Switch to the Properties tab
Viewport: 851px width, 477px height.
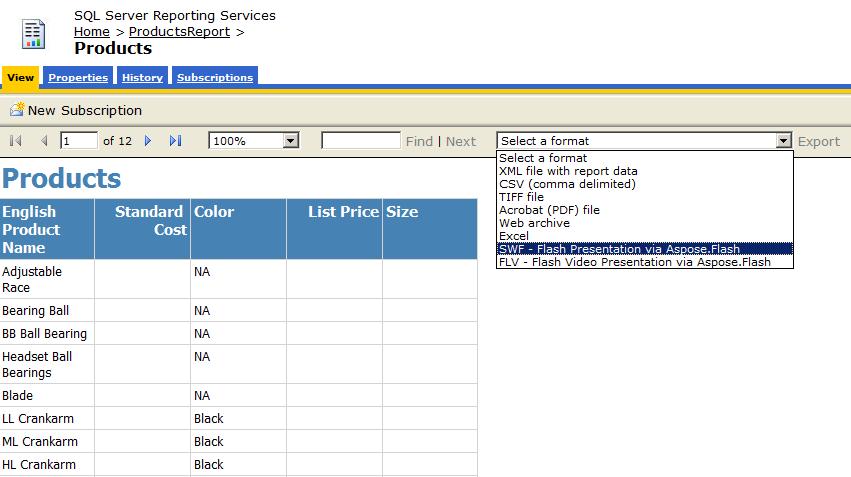(78, 77)
